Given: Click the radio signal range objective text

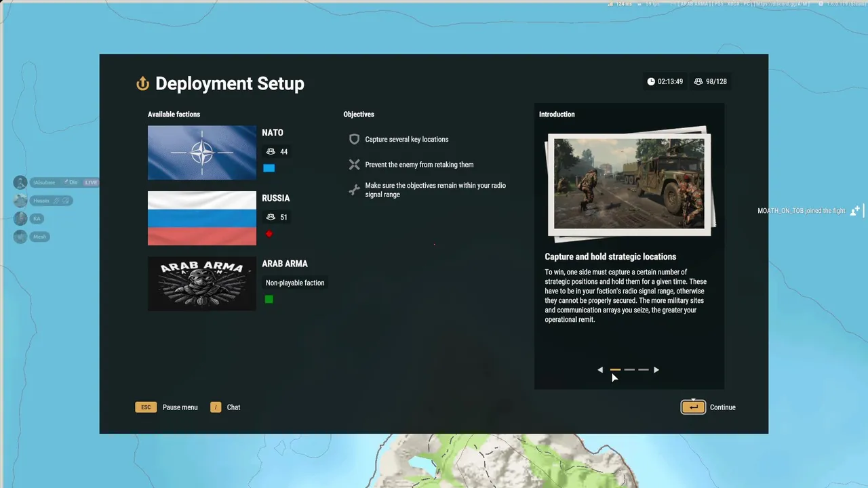Looking at the screenshot, I should click(435, 190).
